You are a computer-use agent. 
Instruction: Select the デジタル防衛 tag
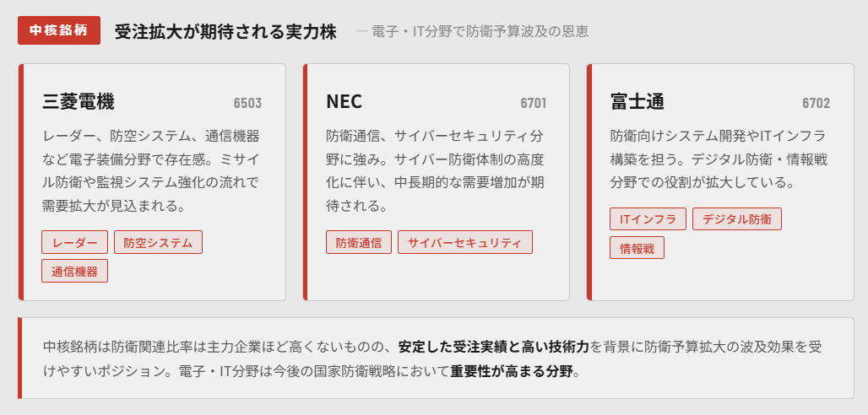[737, 219]
